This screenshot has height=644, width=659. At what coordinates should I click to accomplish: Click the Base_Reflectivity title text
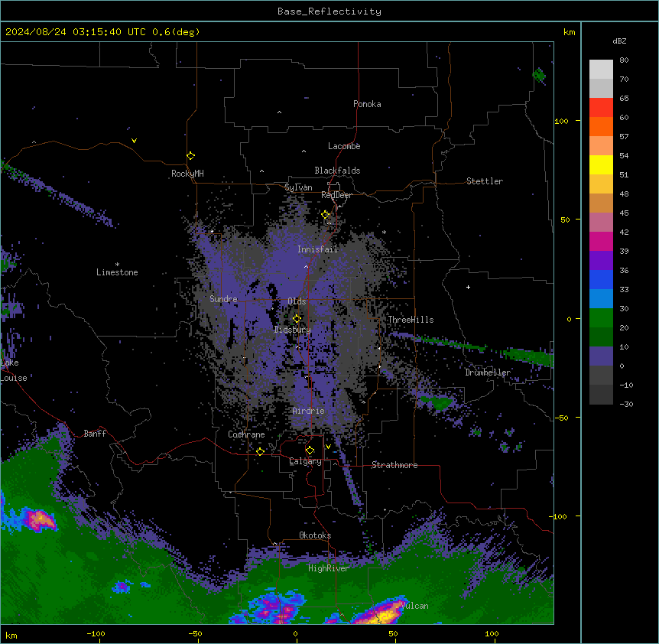(329, 11)
